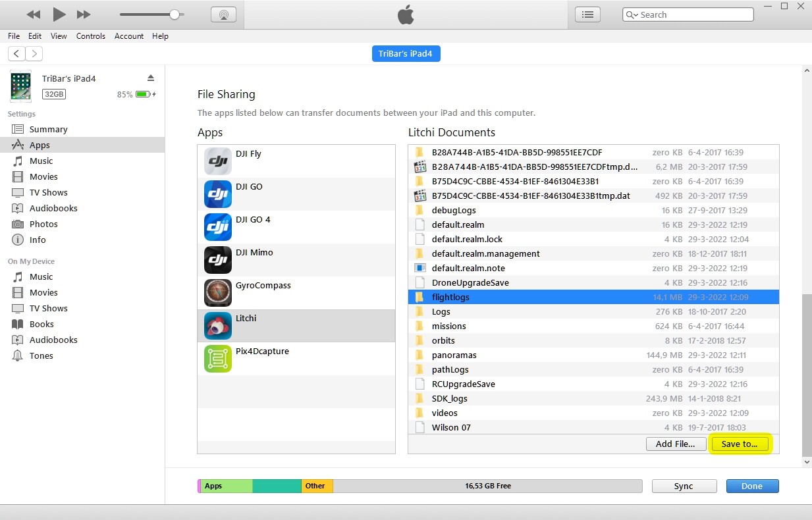Click in the Search field
The height and width of the screenshot is (520, 812).
tap(688, 14)
